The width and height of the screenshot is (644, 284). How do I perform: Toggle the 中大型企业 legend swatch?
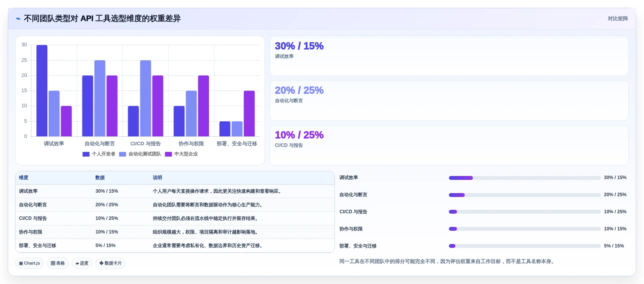coord(168,154)
